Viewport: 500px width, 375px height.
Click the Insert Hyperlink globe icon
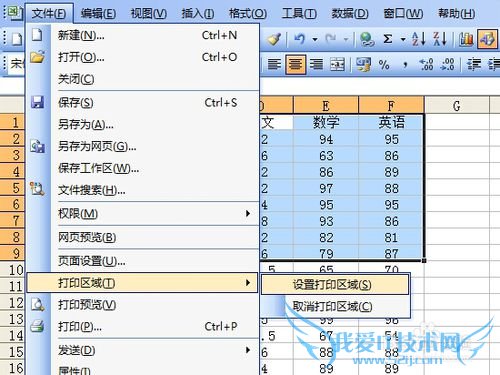[367, 39]
